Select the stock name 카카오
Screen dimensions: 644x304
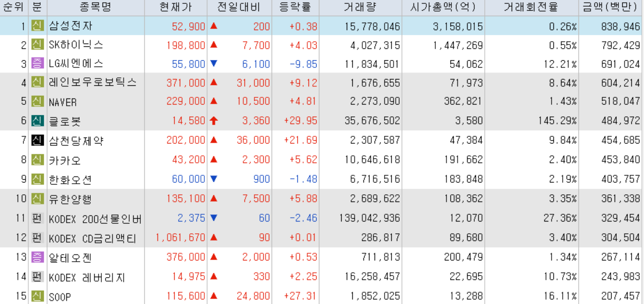65,160
